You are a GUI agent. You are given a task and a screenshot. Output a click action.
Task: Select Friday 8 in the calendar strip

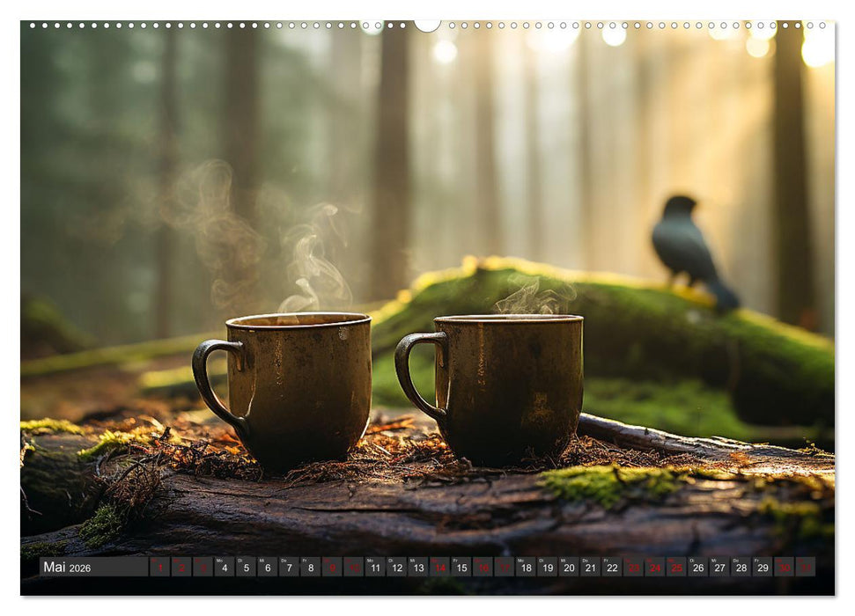point(311,567)
